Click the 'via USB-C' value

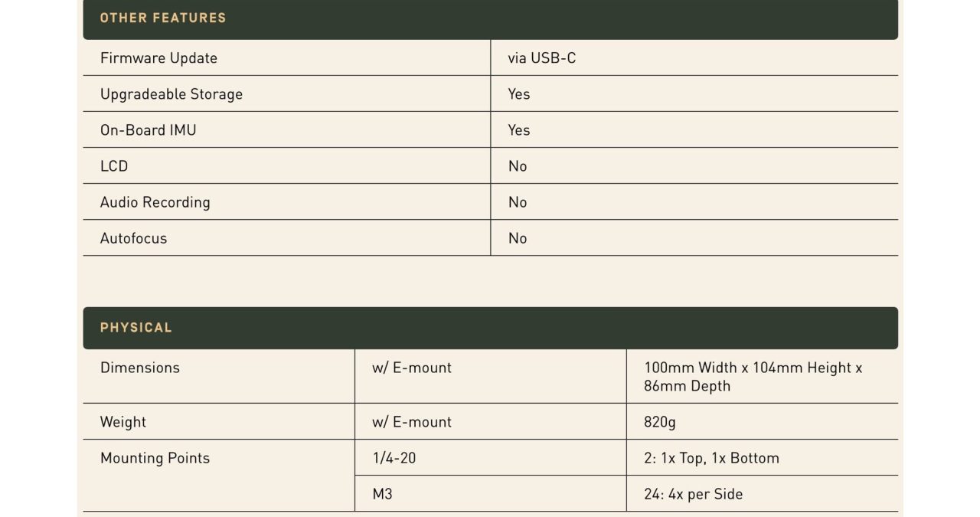tap(541, 58)
